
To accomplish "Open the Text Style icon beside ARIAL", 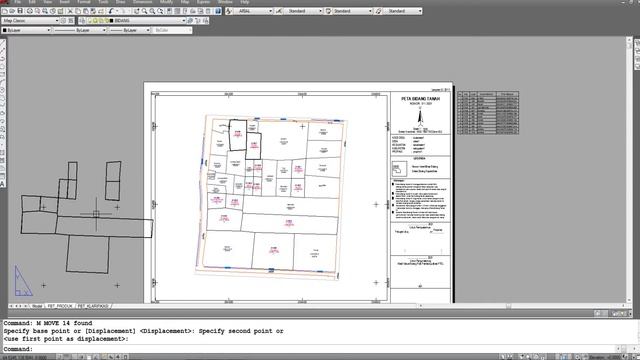I will 229,11.
